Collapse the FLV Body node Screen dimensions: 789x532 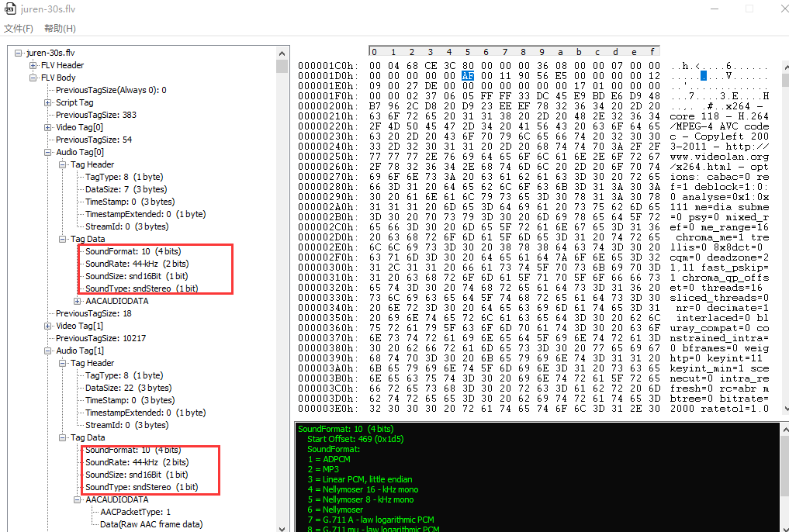pyautogui.click(x=33, y=78)
